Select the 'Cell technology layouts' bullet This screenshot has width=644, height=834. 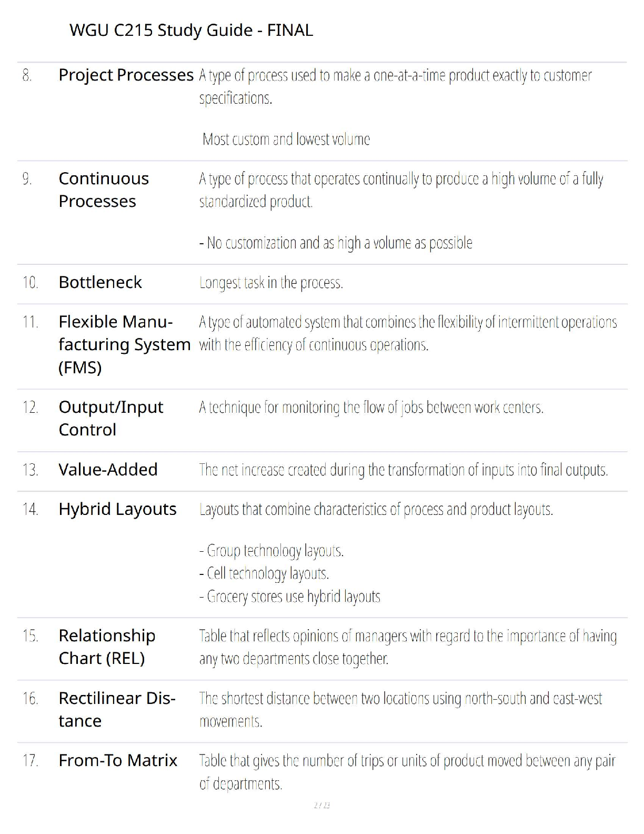click(x=264, y=573)
